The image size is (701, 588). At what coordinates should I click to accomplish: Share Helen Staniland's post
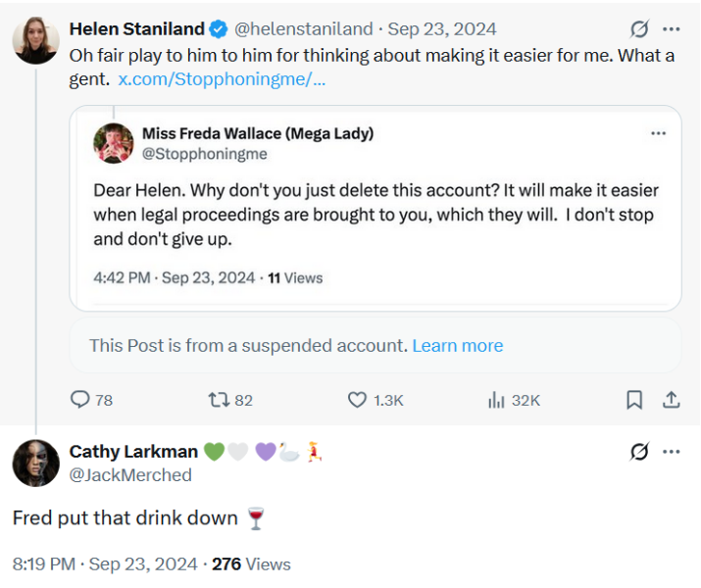click(x=672, y=400)
